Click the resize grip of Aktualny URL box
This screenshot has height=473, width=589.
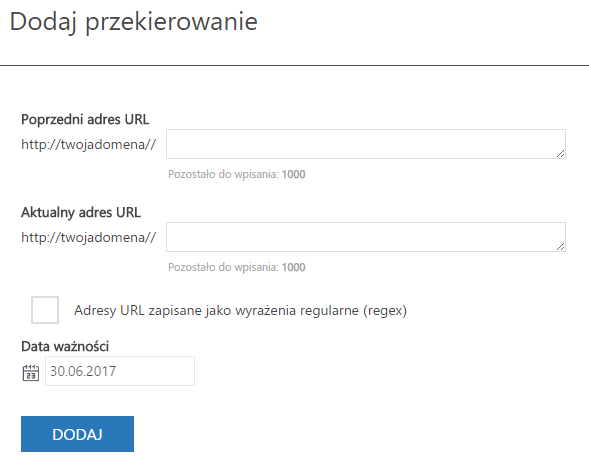coord(560,247)
